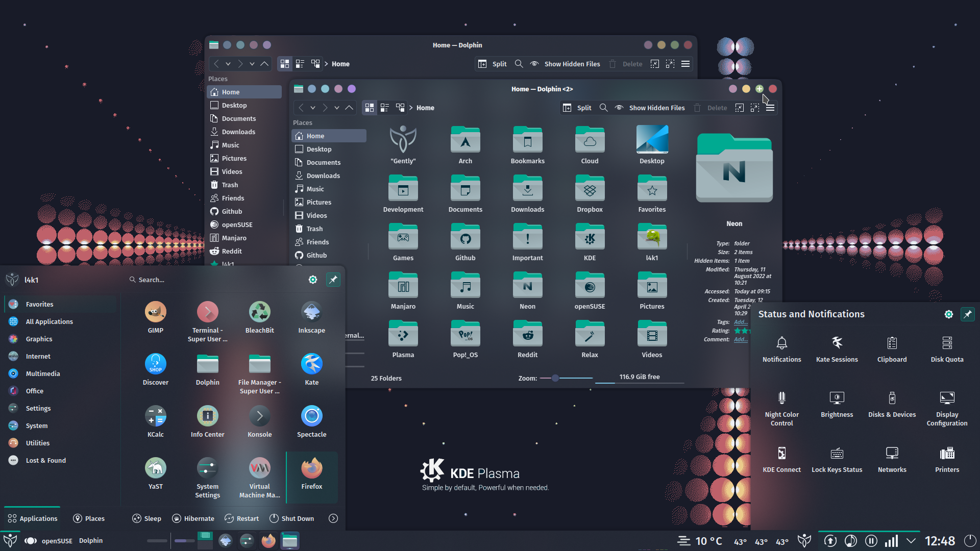Toggle Show Hidden Files in Dolphin <2>
The width and height of the screenshot is (980, 551).
tap(650, 108)
